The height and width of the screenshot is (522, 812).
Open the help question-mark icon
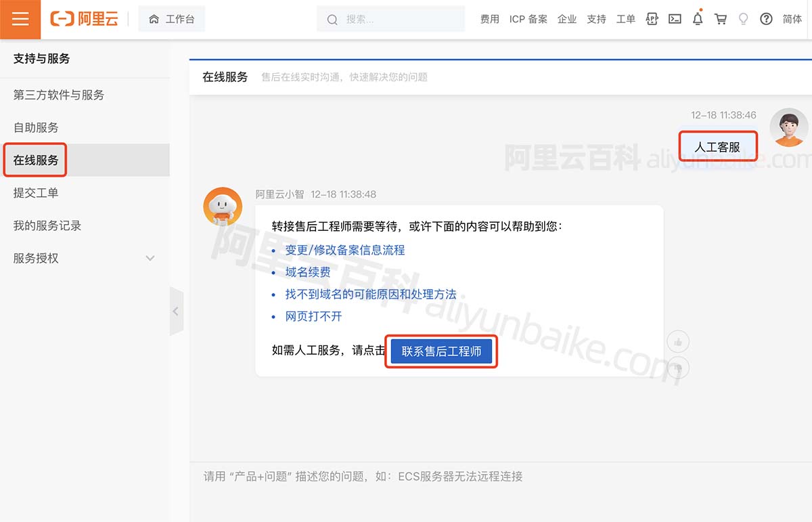pyautogui.click(x=766, y=19)
